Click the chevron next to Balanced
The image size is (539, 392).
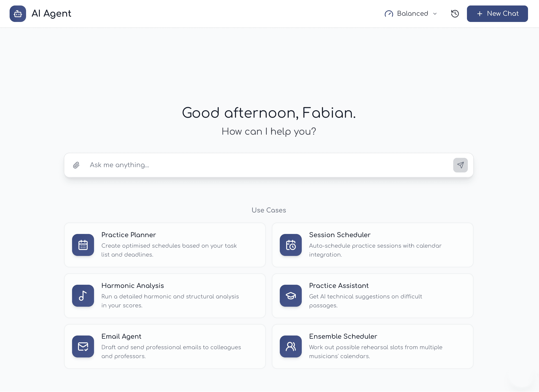[435, 14]
